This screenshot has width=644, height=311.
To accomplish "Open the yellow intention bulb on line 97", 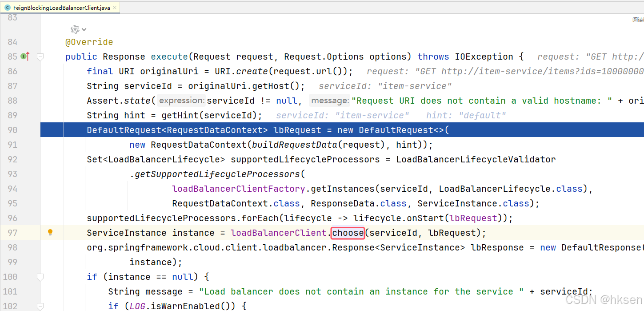I will point(50,232).
